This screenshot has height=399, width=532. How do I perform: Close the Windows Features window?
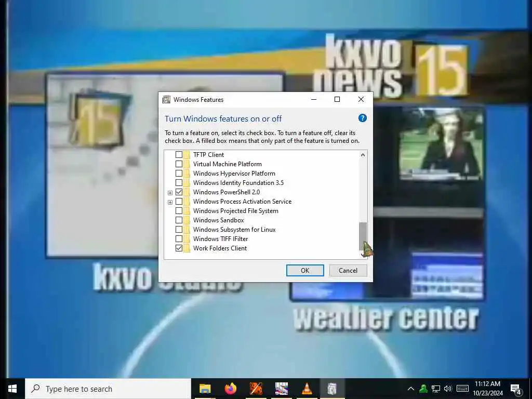coord(361,99)
